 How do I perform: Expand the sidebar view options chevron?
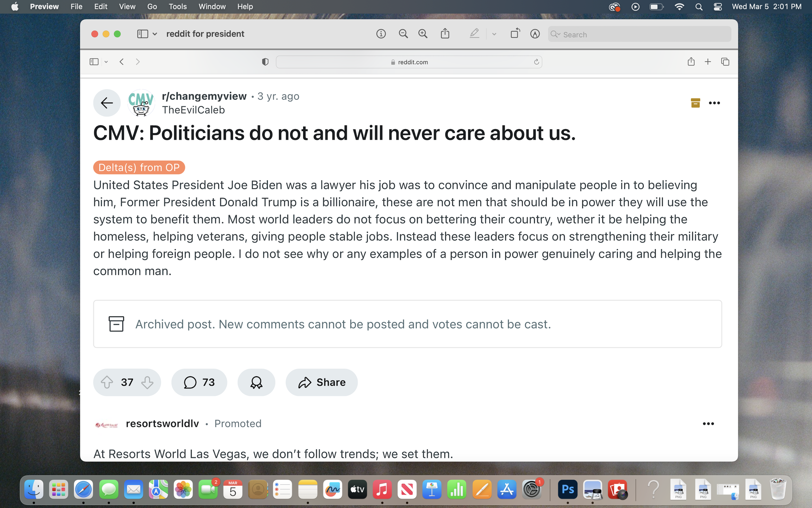point(155,34)
